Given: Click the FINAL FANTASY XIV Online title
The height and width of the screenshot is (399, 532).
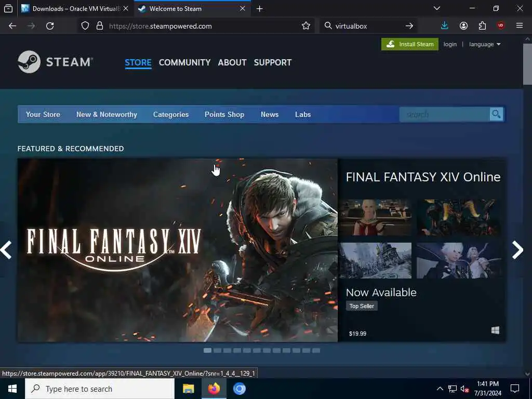Looking at the screenshot, I should [423, 177].
